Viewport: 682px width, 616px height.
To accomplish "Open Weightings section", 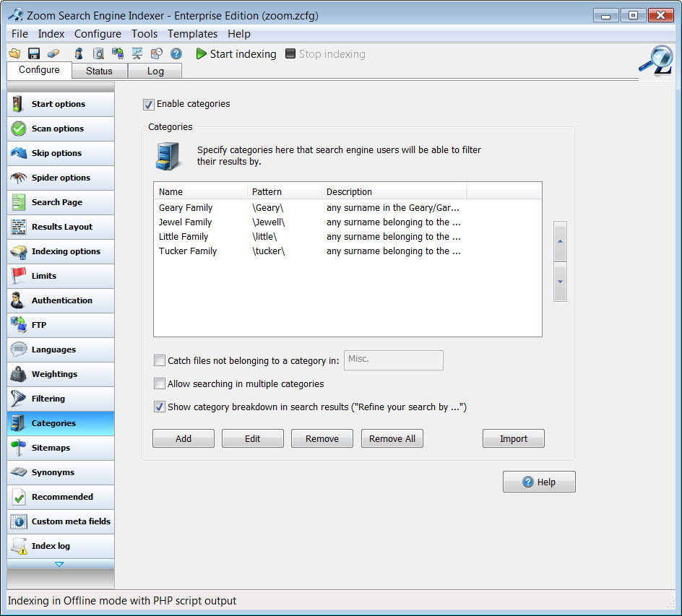I will click(61, 374).
